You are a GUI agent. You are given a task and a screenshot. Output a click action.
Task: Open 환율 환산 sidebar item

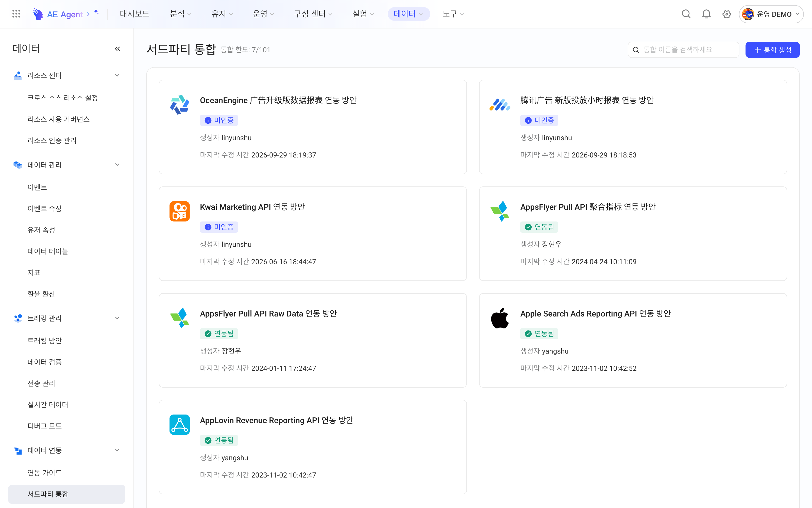click(41, 294)
